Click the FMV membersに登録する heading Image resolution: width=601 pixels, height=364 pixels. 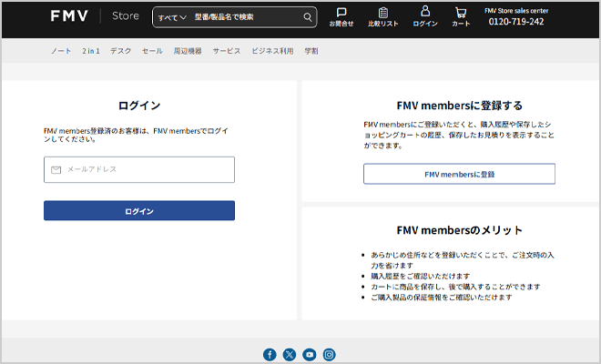[459, 106]
